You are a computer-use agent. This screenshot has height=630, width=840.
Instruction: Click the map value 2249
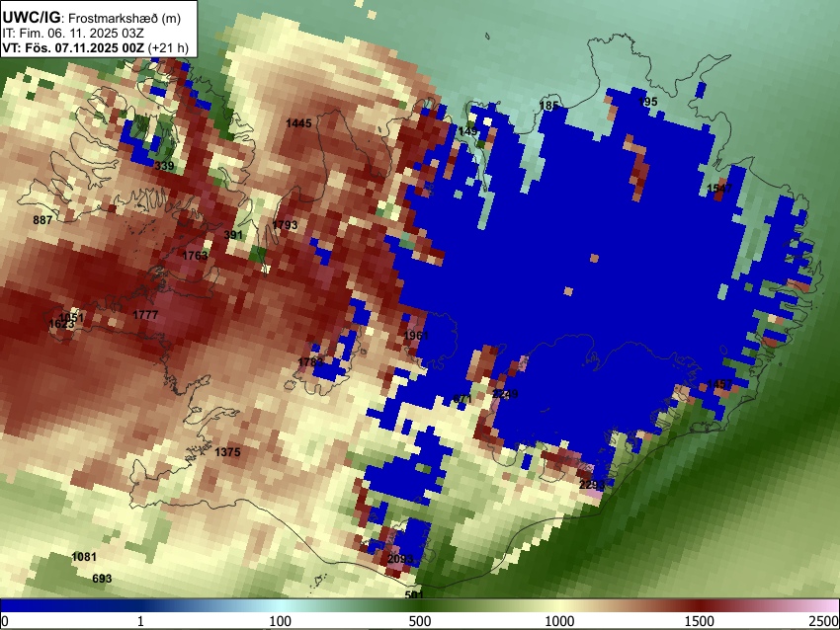pyautogui.click(x=505, y=394)
